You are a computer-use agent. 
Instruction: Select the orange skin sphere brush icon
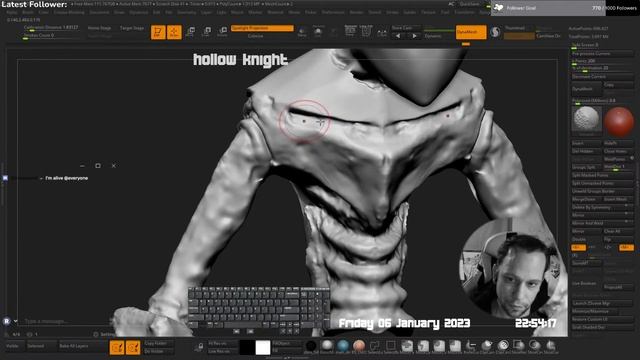[359, 346]
